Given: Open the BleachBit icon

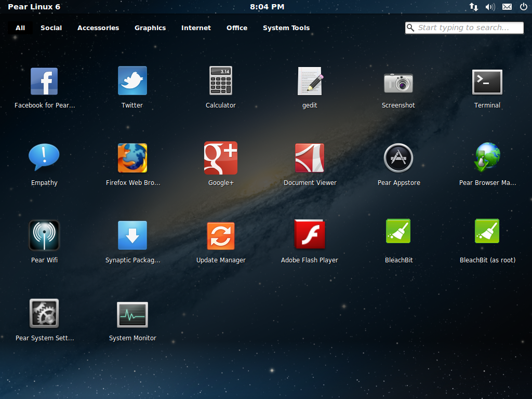Looking at the screenshot, I should tap(398, 231).
